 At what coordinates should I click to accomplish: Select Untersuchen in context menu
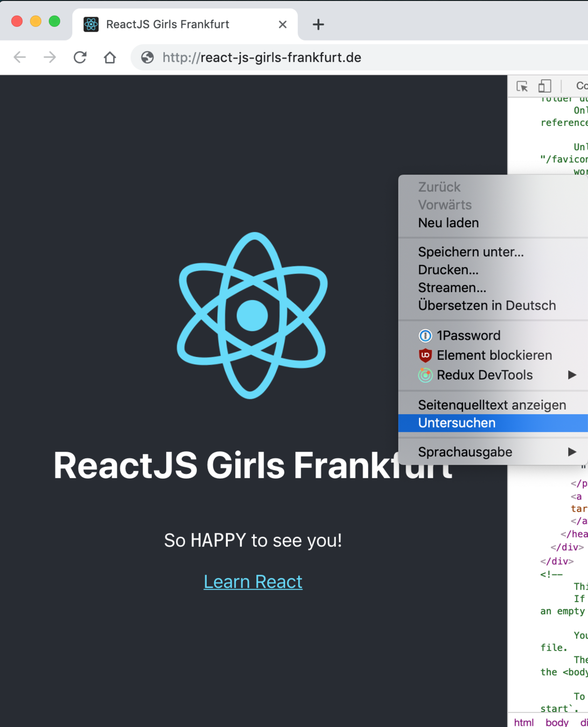click(493, 423)
